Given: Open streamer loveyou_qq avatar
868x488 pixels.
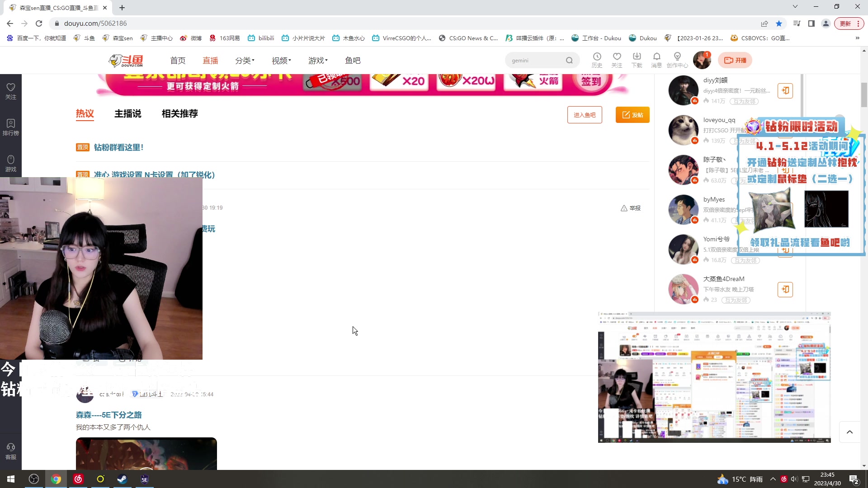Looking at the screenshot, I should pyautogui.click(x=683, y=130).
